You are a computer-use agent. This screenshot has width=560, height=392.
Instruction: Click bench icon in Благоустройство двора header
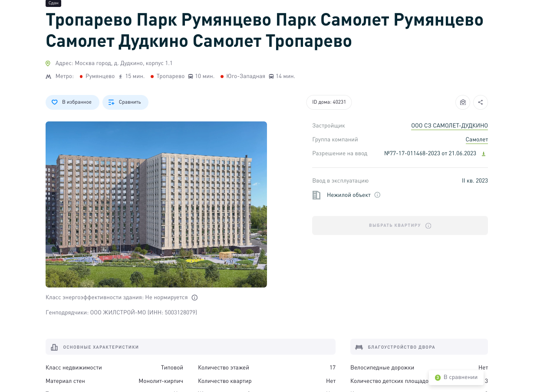coord(359,347)
